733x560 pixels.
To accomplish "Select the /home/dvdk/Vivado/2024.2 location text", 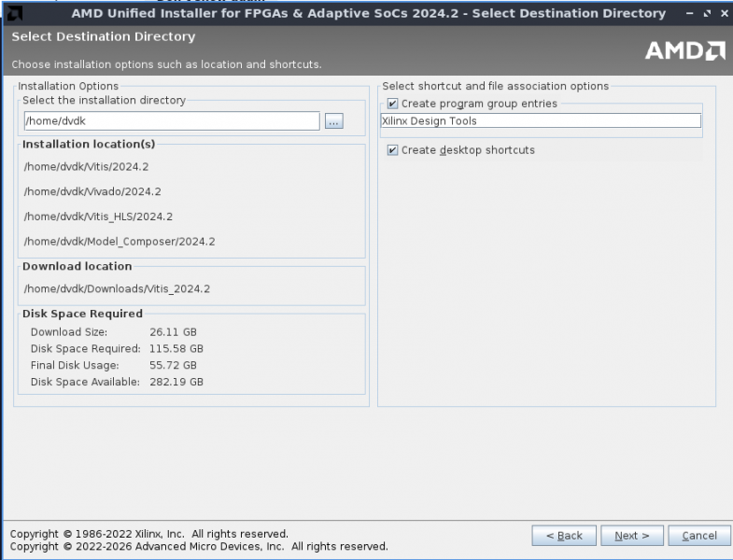I will 92,191.
